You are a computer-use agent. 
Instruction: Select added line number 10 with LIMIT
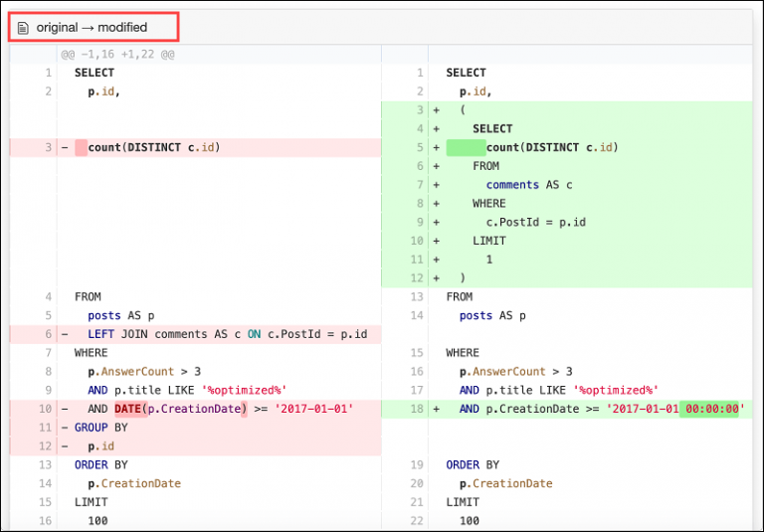click(x=417, y=241)
